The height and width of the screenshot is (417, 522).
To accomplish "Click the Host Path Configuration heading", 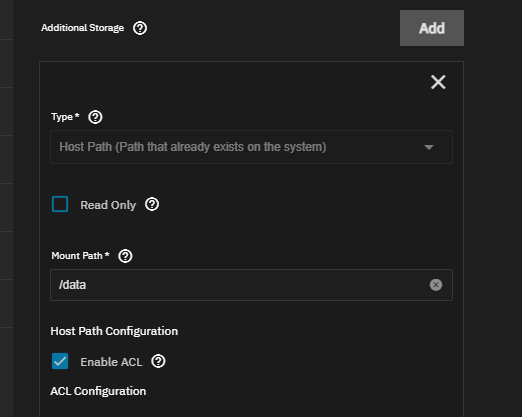I will pyautogui.click(x=114, y=331).
